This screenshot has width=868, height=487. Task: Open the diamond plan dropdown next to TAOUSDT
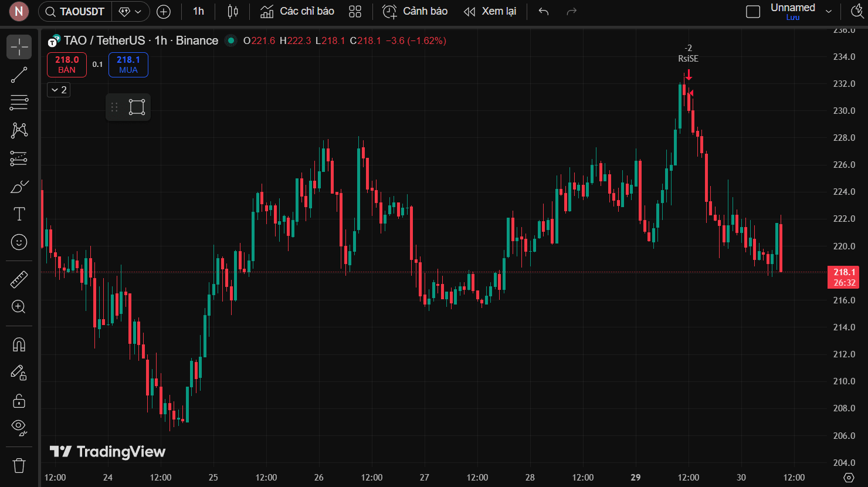130,11
